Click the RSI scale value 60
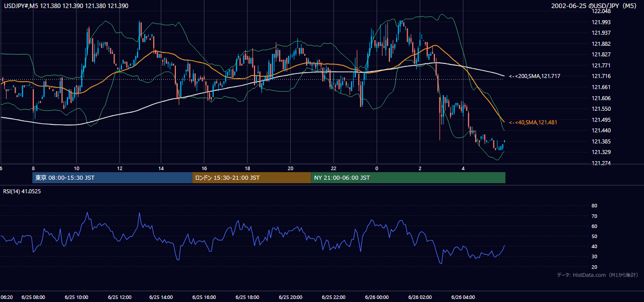 click(595, 226)
